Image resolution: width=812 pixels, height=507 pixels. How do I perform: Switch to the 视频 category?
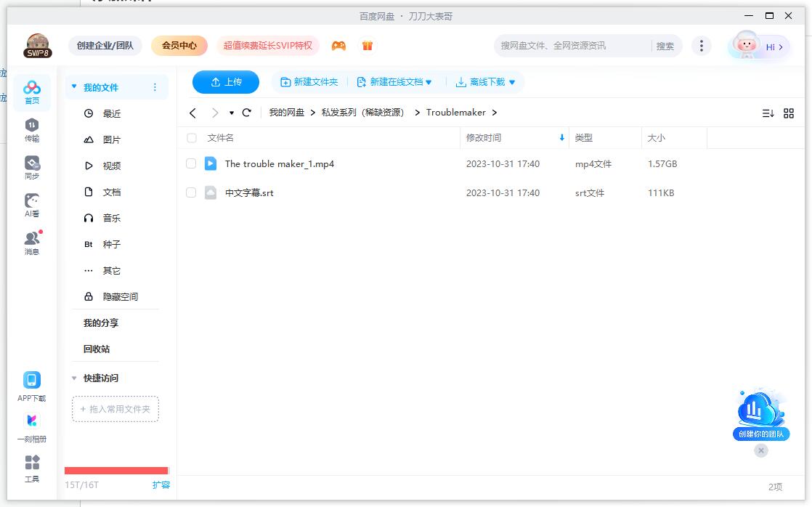click(111, 166)
